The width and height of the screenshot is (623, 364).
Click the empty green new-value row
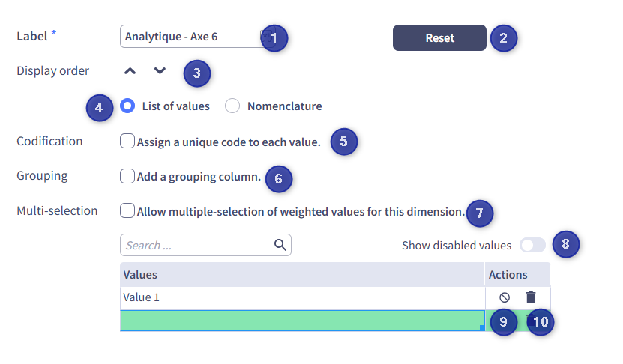[300, 321]
